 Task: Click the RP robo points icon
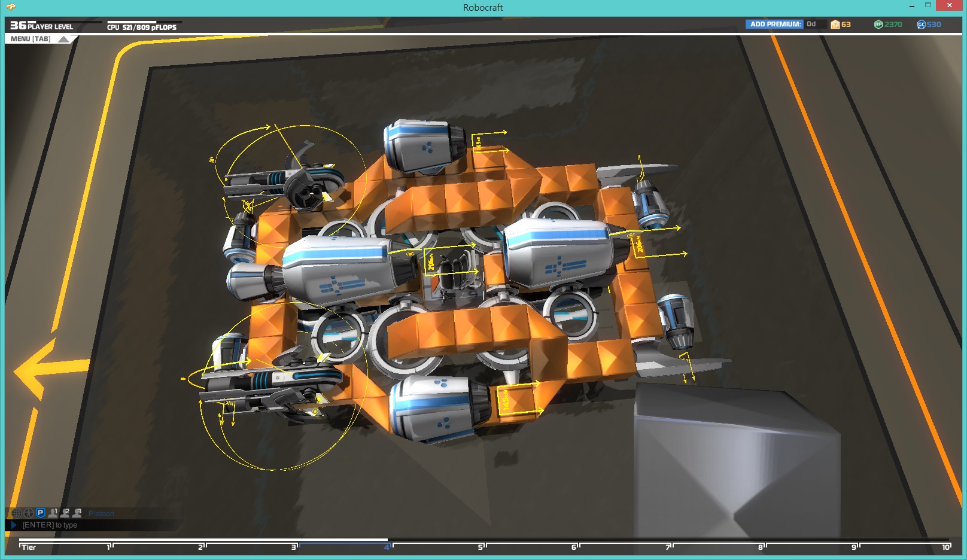pos(878,25)
